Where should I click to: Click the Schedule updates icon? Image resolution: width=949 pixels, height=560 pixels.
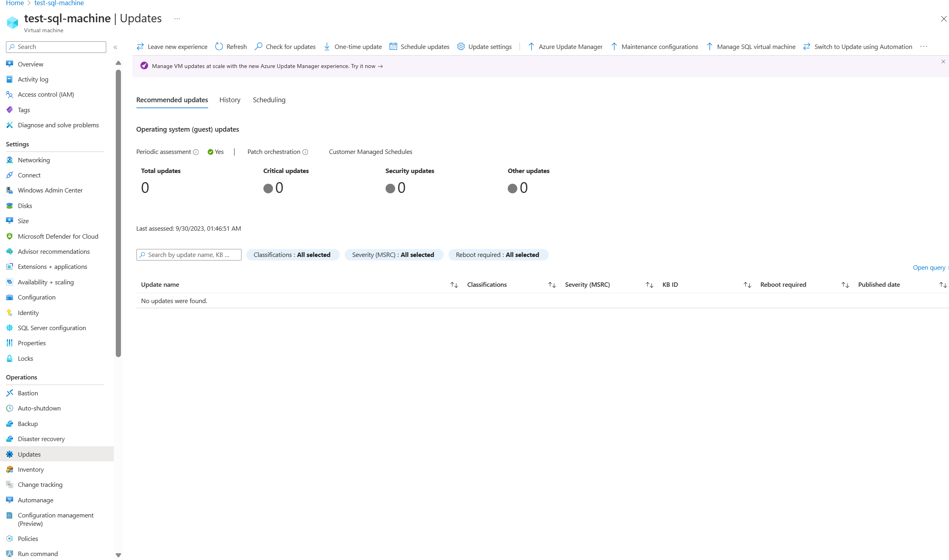(394, 47)
